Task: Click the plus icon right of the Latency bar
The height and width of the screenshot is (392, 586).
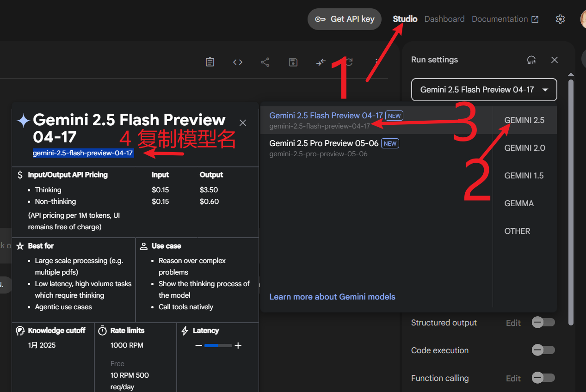Action: click(x=238, y=346)
